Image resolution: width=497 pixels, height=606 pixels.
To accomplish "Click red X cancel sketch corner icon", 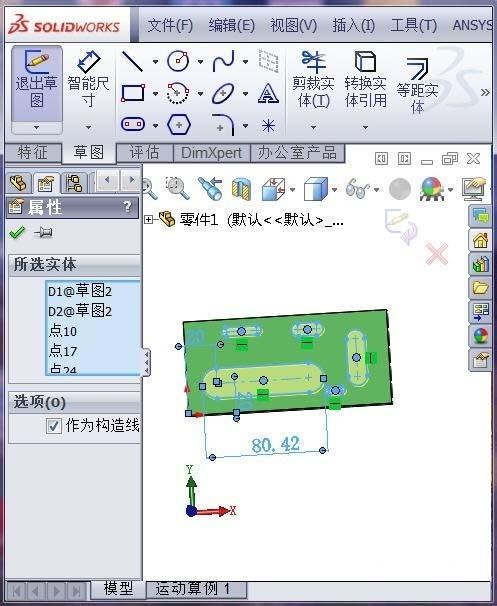I will 437,254.
